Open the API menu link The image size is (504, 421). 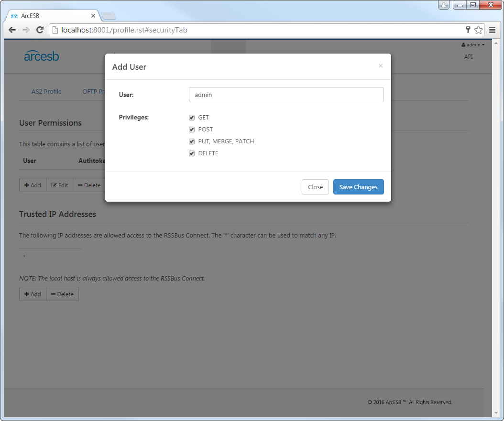click(468, 57)
